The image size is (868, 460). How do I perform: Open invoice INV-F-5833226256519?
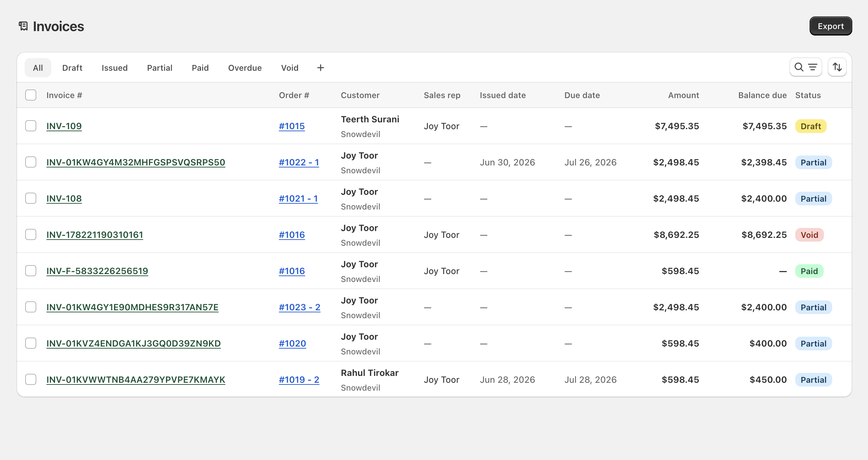(x=97, y=271)
